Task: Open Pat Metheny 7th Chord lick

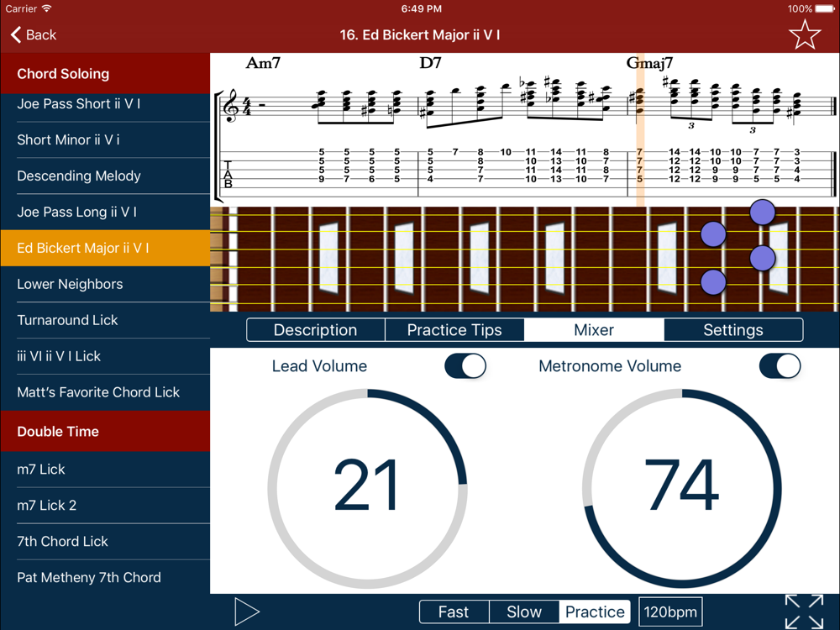Action: (105, 578)
